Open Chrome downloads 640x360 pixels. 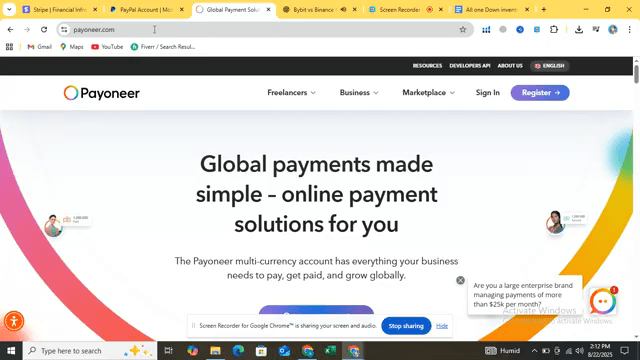579,29
